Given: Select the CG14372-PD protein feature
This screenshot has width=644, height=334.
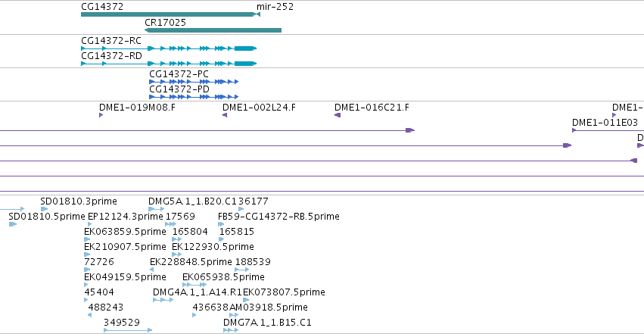Looking at the screenshot, I should 194,97.
